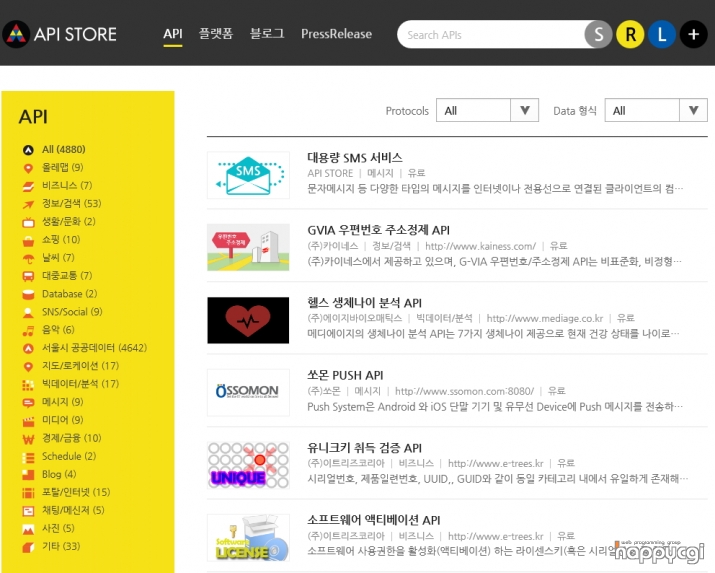715x573 pixels.
Task: Open the 대용량 SMS 서비스 title link
Action: [x=355, y=158]
